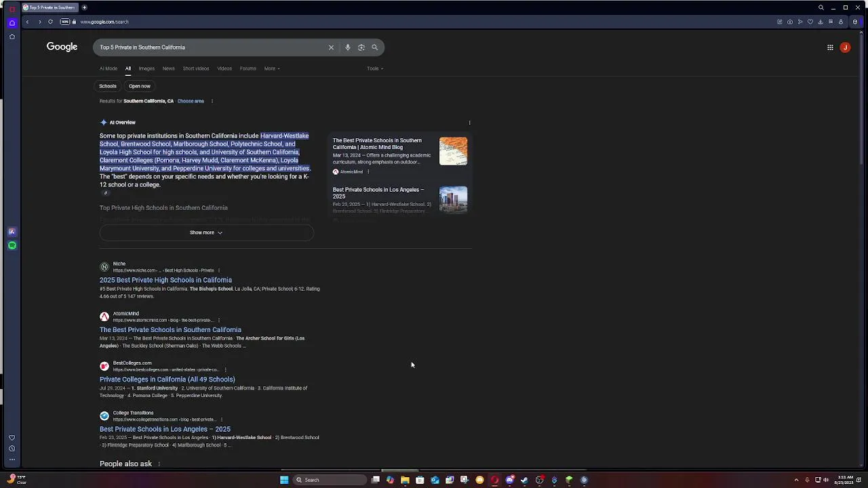Viewport: 868px width, 488px height.
Task: Open People also ask options dots
Action: [x=159, y=464]
